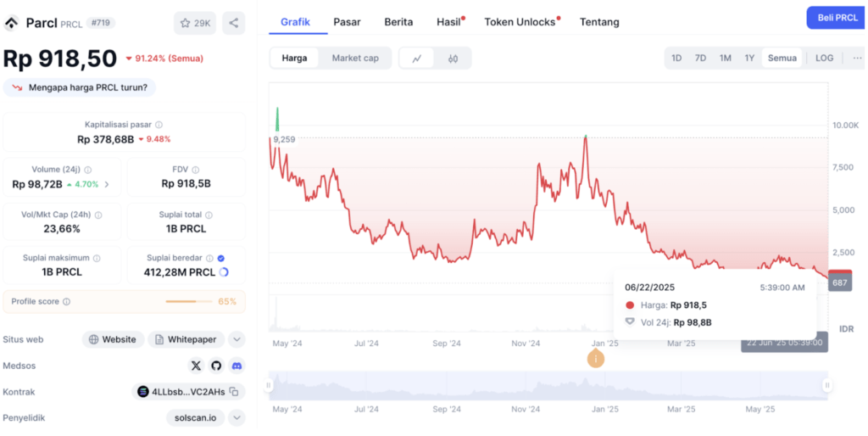Open the Berita tab
Image resolution: width=868 pixels, height=436 pixels.
coord(398,22)
